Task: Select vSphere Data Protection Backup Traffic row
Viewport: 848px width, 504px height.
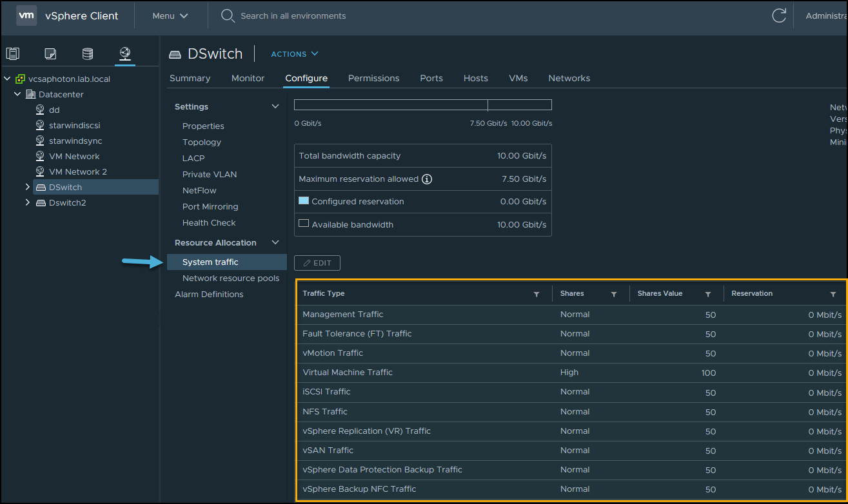Action: click(571, 470)
